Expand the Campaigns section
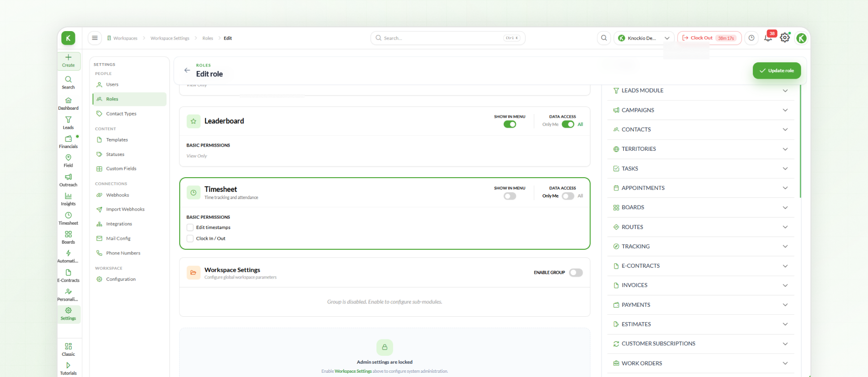This screenshot has height=377, width=868. coord(701,110)
